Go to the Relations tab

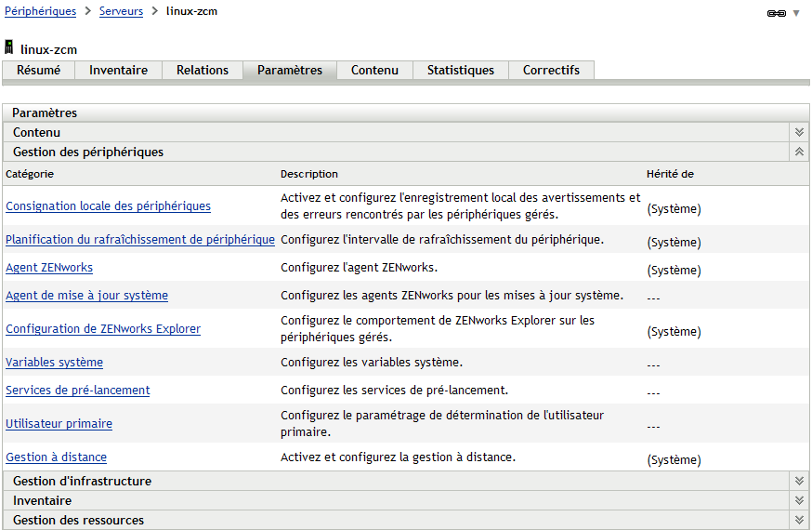click(203, 70)
